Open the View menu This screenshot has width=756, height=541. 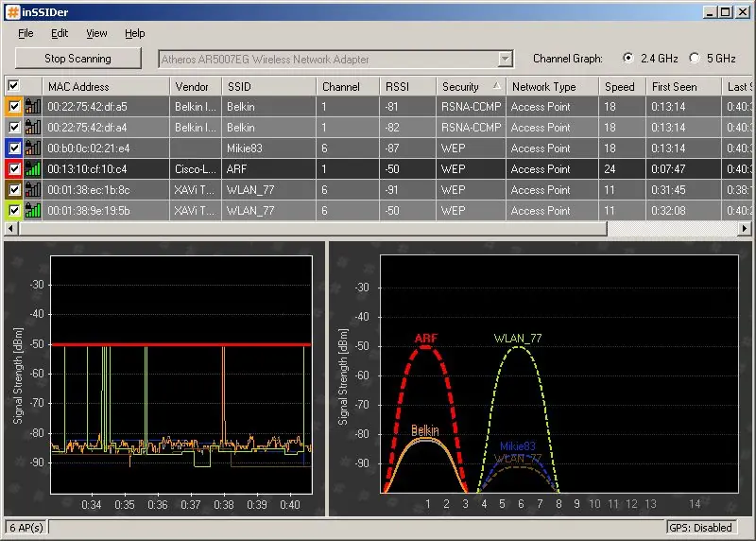96,33
